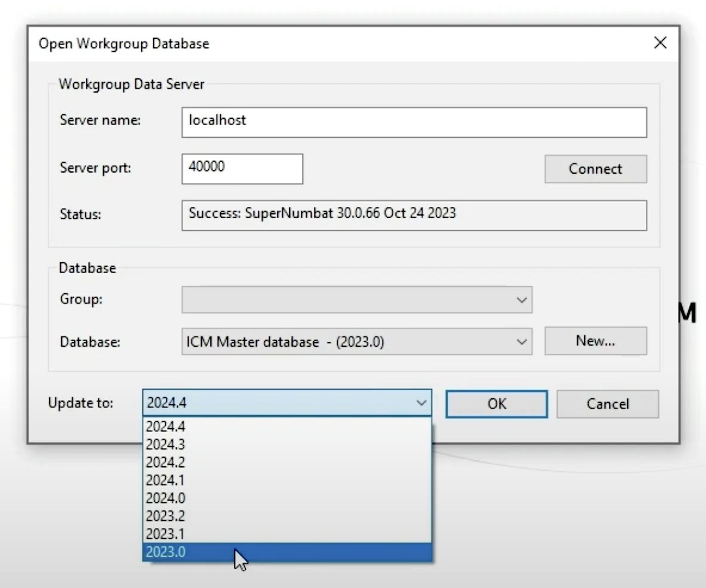706x588 pixels.
Task: Cancel the Open Workgroup Database dialog
Action: (608, 404)
